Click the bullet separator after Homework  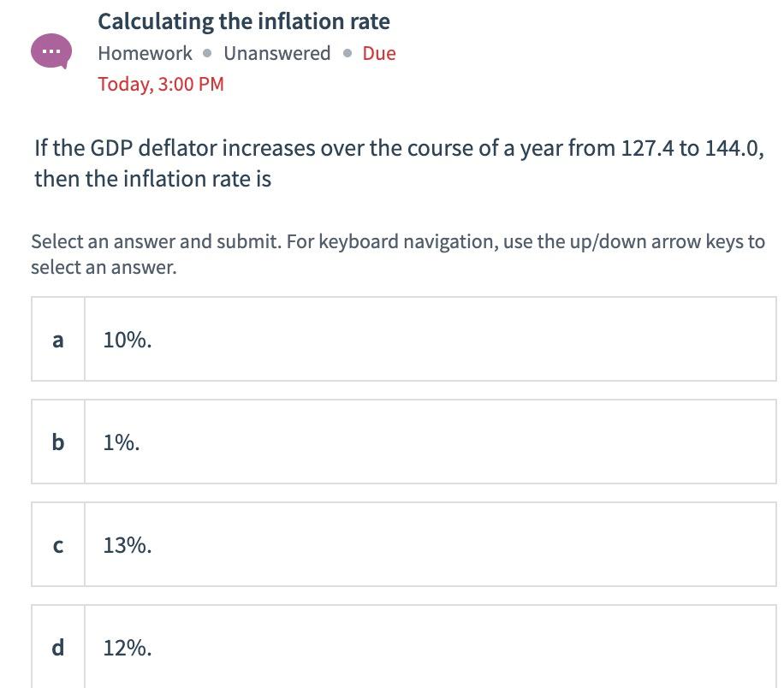[205, 53]
